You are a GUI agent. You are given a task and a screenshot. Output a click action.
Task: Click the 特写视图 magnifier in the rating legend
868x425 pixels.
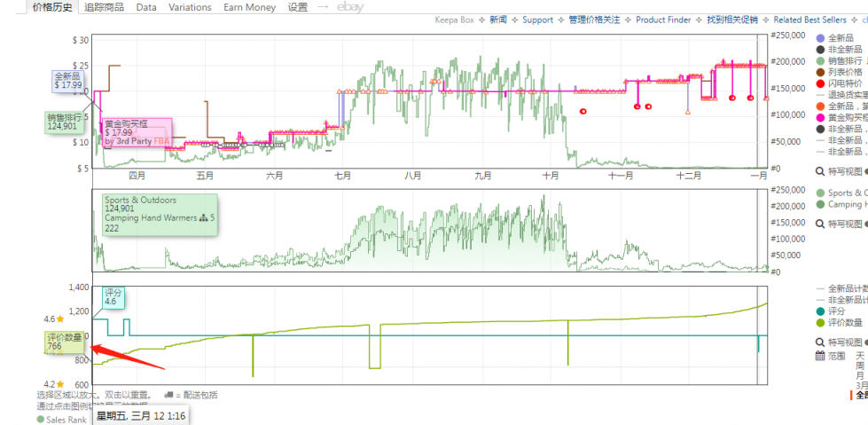[820, 342]
